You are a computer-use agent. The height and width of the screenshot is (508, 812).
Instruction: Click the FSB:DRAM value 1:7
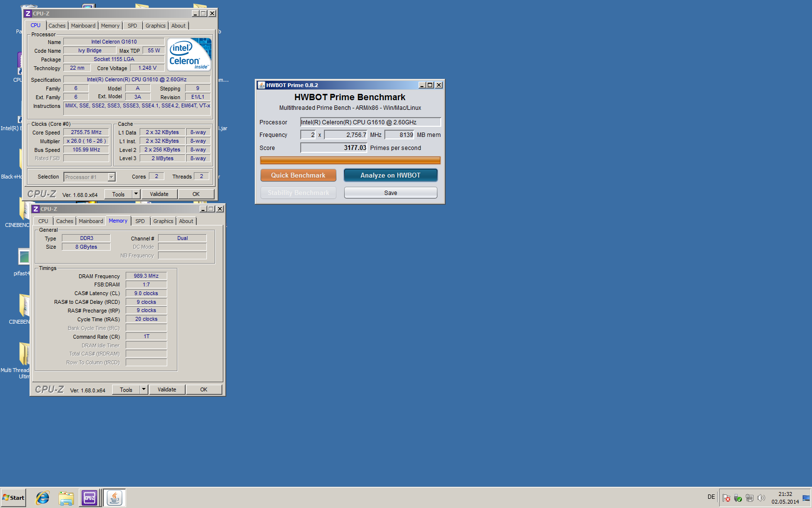146,284
